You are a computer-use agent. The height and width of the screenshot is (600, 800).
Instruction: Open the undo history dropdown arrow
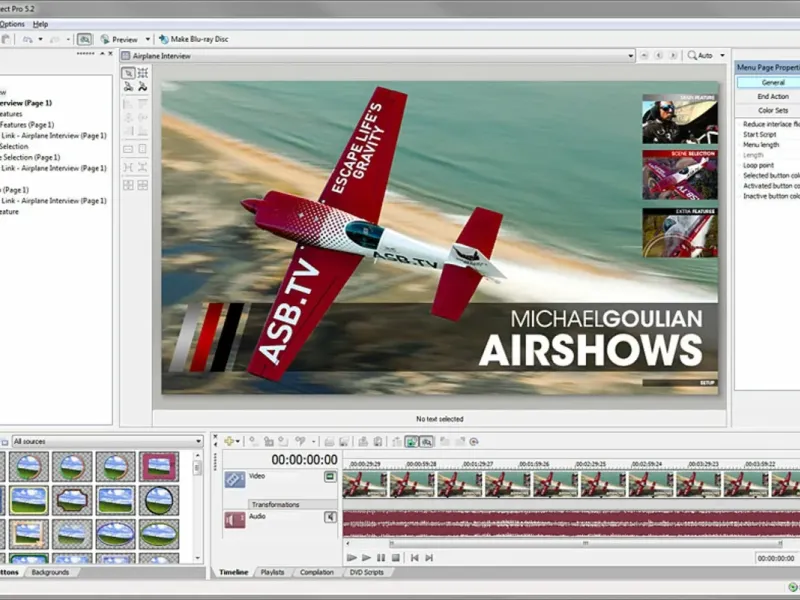(x=40, y=39)
